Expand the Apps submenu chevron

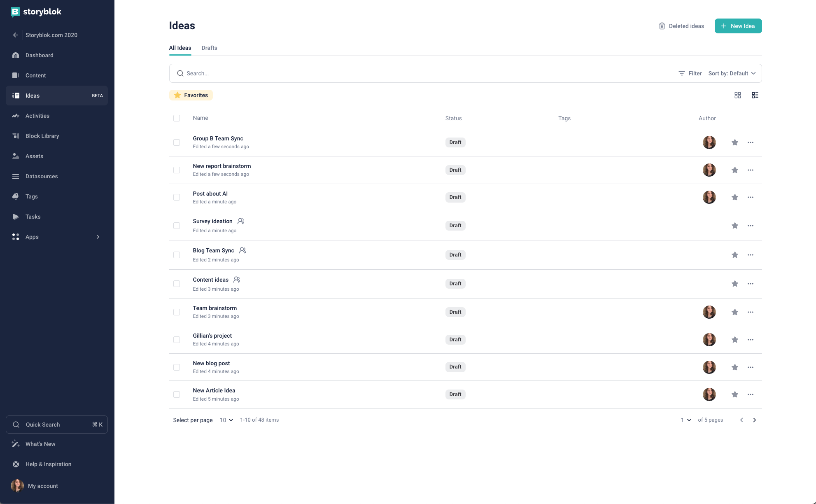coord(98,237)
